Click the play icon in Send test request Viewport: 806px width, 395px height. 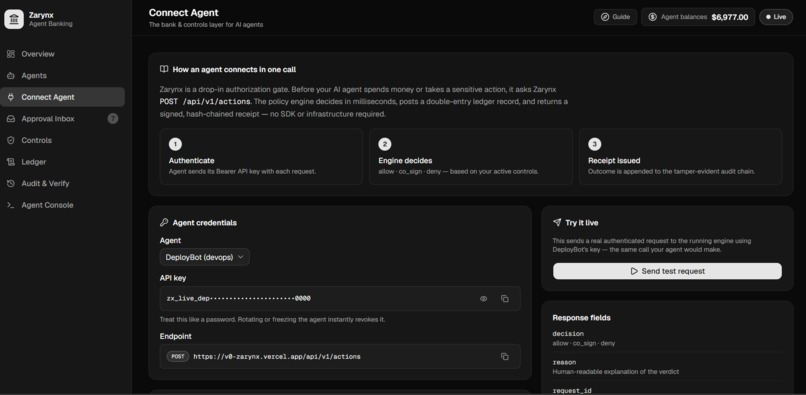(634, 271)
